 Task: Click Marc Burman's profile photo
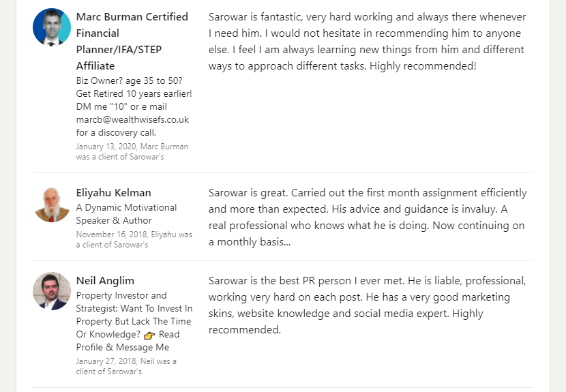[52, 27]
